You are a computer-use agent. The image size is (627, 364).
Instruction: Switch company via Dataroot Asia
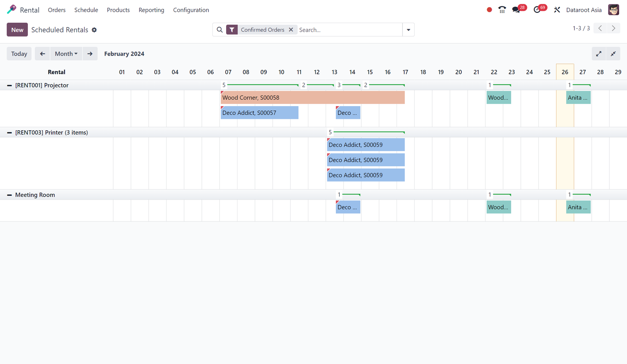click(x=584, y=10)
